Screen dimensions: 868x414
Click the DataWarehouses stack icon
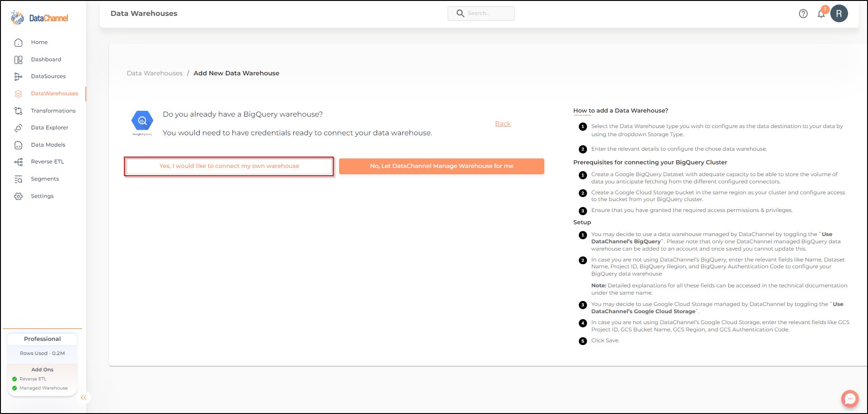(18, 94)
